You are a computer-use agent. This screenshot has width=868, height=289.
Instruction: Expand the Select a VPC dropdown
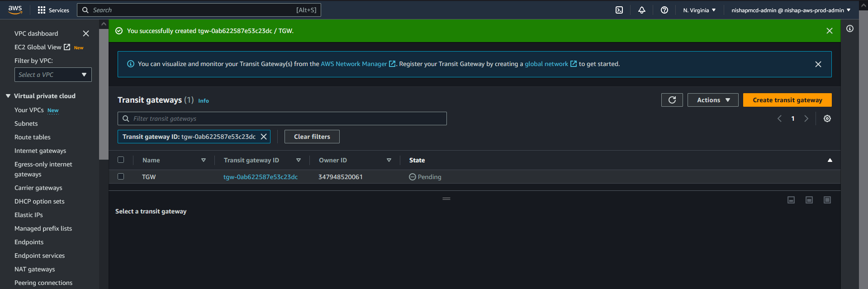coord(53,75)
